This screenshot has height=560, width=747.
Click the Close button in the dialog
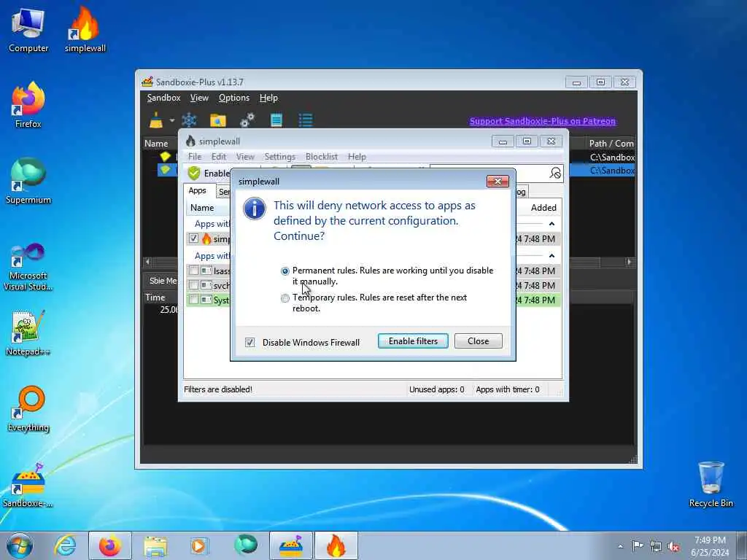click(x=479, y=341)
